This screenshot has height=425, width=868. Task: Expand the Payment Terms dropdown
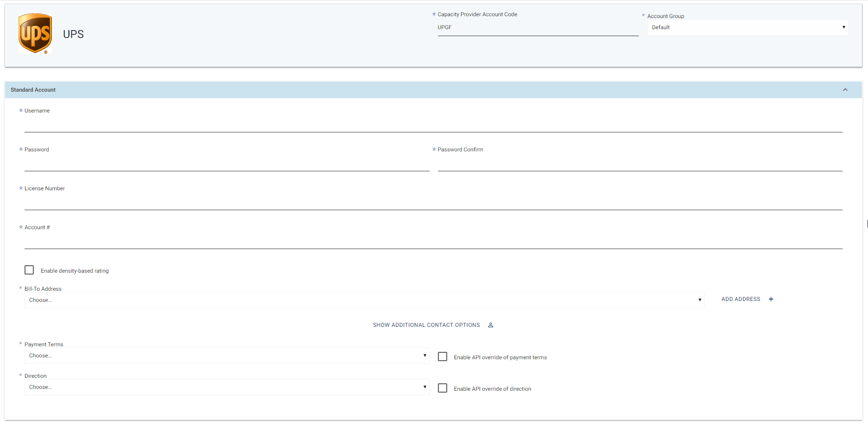pos(226,356)
